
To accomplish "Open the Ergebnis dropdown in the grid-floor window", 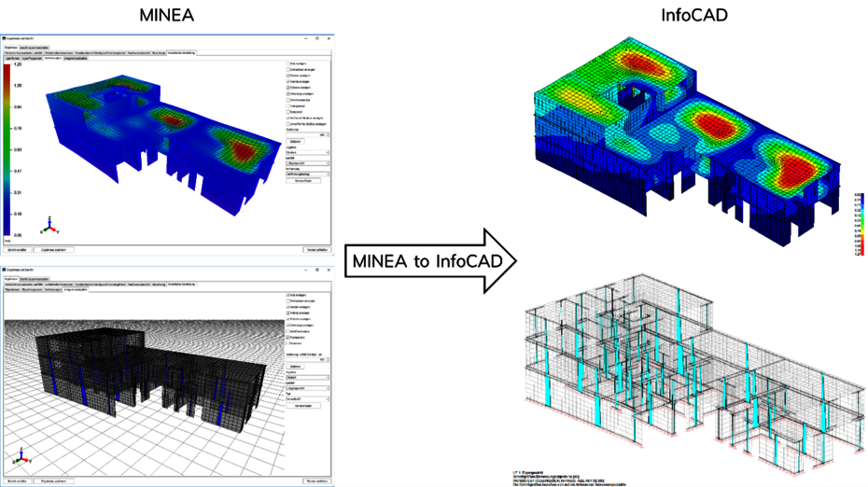I will click(307, 378).
